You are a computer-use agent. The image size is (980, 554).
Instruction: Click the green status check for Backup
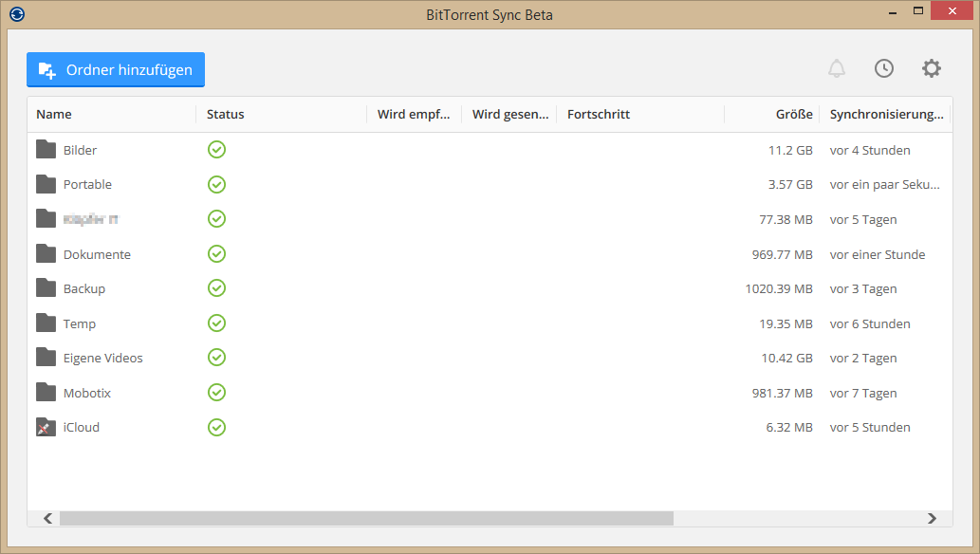pyautogui.click(x=217, y=288)
